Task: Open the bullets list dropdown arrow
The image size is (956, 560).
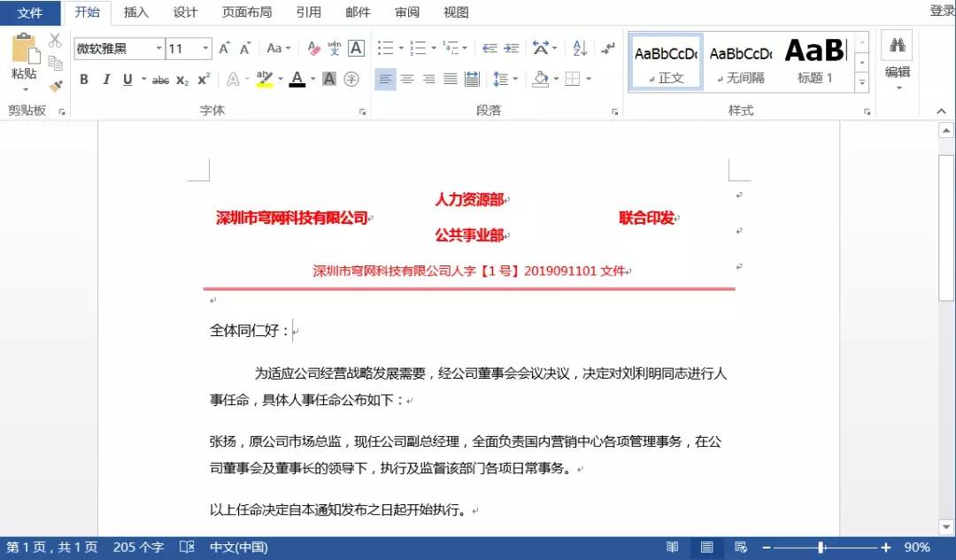Action: click(x=401, y=49)
